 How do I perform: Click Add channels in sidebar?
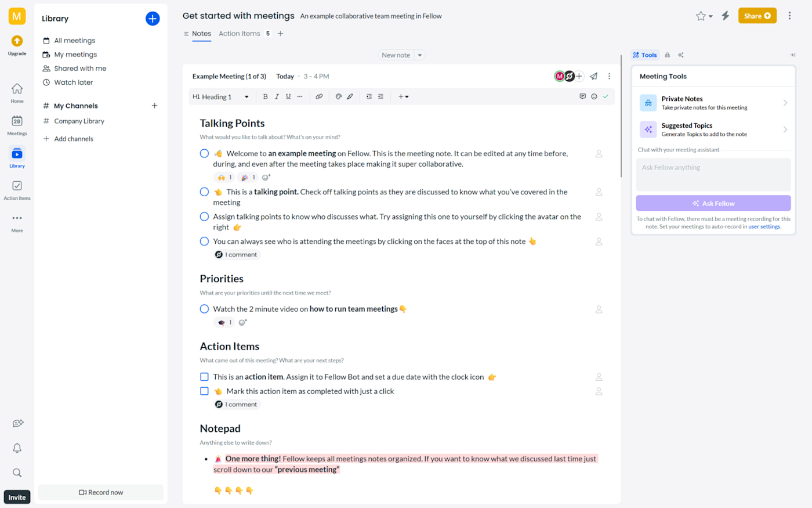tap(74, 139)
